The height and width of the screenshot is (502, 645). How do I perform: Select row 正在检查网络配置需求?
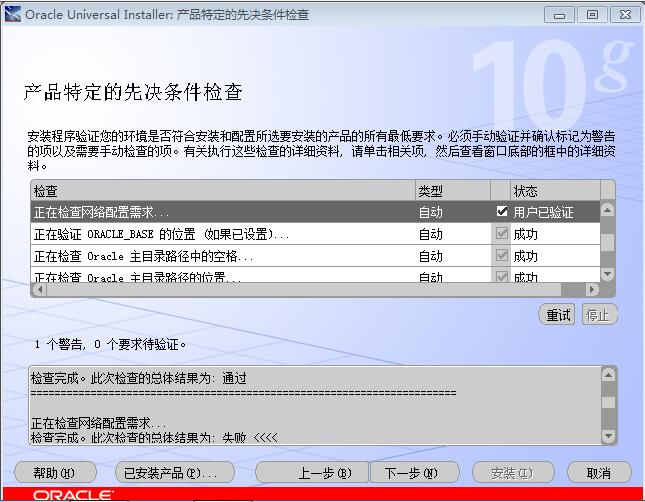[x=316, y=212]
